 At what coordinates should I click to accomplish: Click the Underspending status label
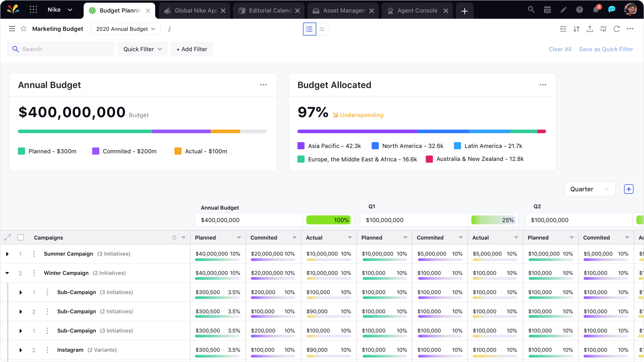pos(361,115)
